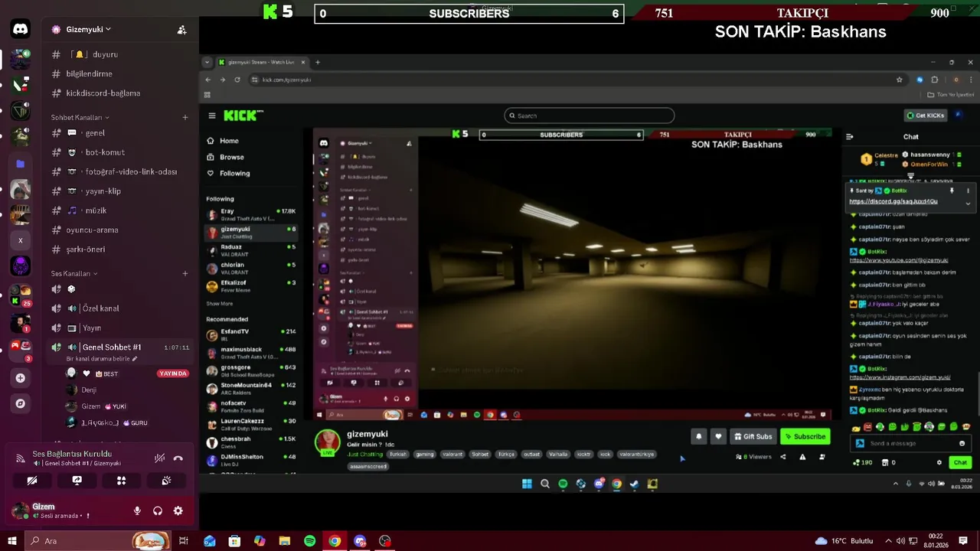Image resolution: width=980 pixels, height=551 pixels.
Task: Toggle Kick sidebar hamburger menu
Action: [x=212, y=116]
